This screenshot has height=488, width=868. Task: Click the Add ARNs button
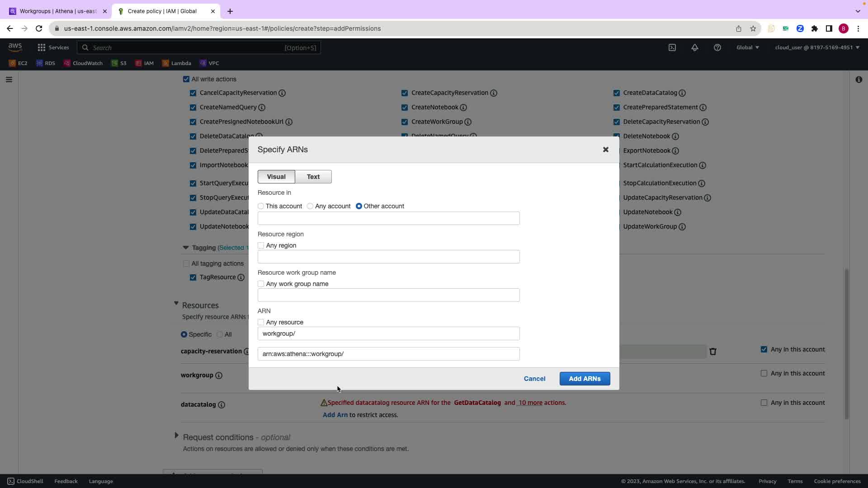585,379
